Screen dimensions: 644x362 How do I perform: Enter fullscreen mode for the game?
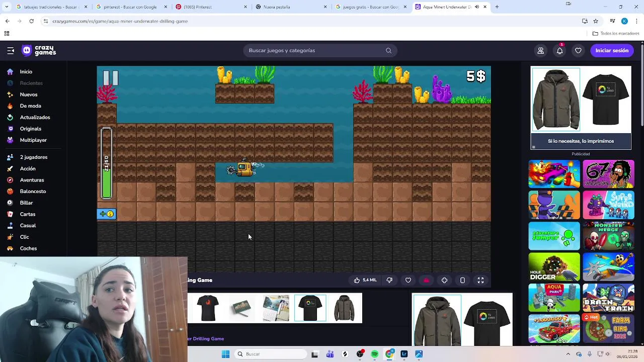click(480, 280)
